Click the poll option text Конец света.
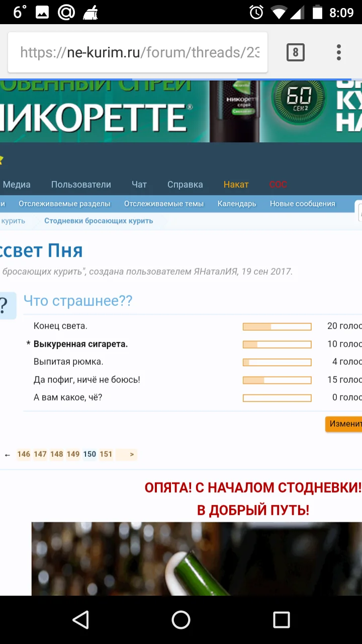The image size is (362, 644). tap(60, 326)
